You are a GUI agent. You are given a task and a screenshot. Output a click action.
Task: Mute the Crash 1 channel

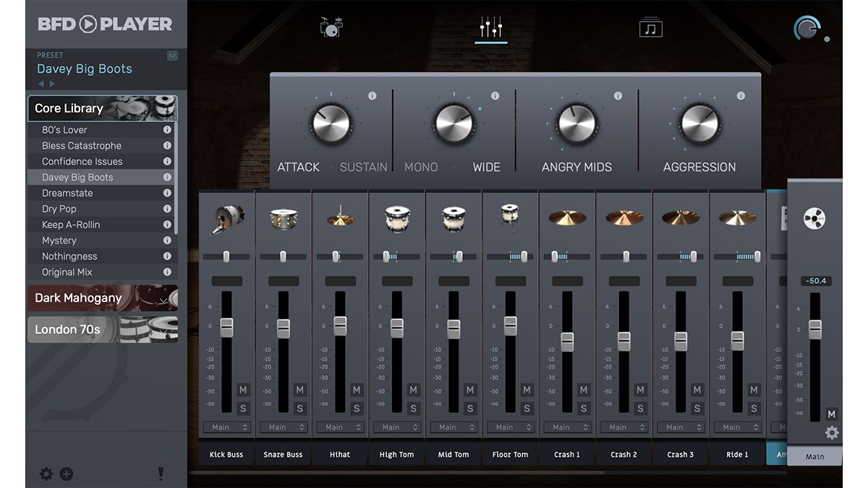(x=583, y=390)
